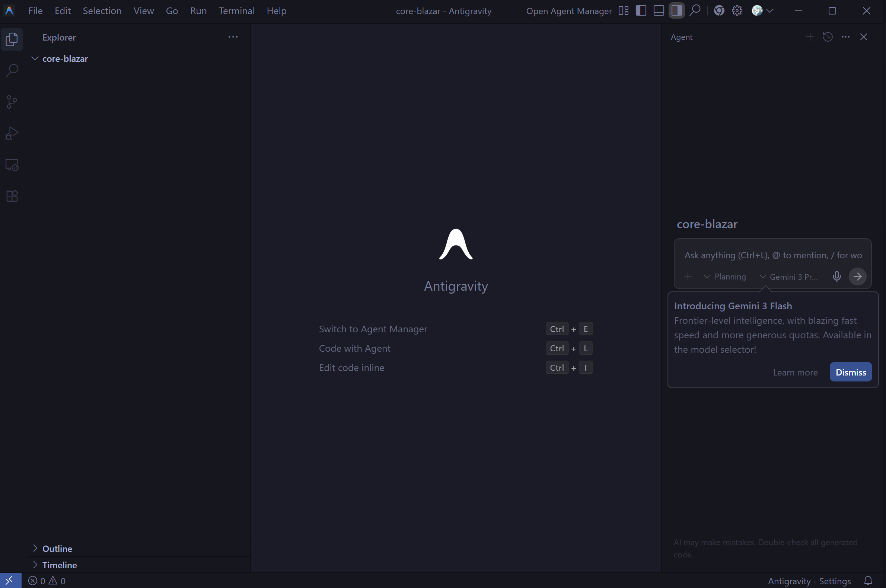
Task: Open the Remote Explorer icon
Action: tap(12, 165)
